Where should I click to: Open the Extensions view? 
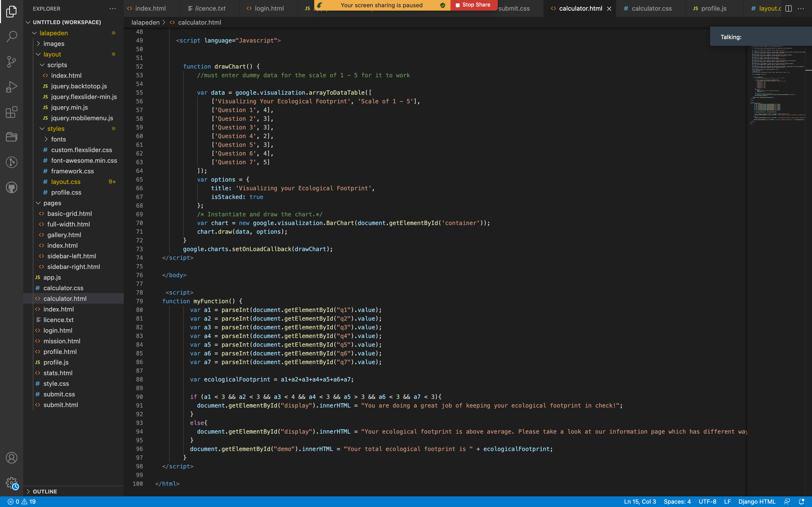click(x=11, y=112)
